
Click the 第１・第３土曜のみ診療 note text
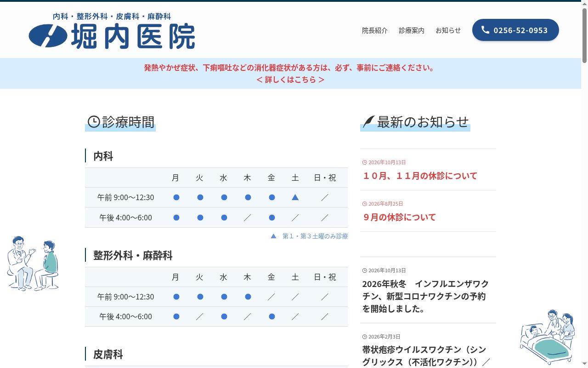315,236
